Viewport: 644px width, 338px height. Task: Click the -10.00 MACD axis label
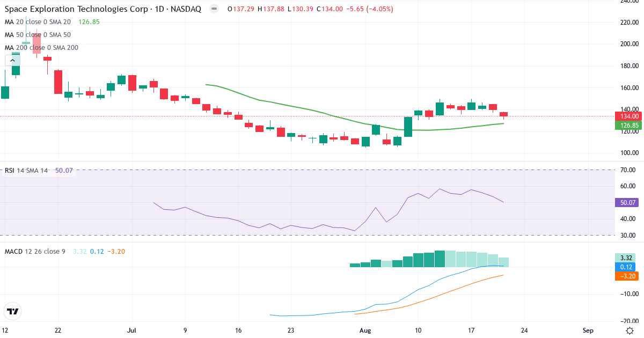[629, 294]
